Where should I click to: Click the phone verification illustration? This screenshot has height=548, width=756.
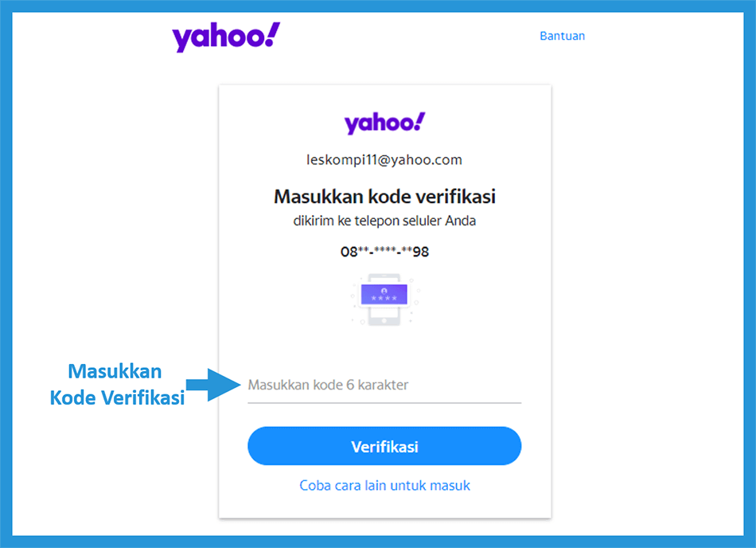point(384,299)
